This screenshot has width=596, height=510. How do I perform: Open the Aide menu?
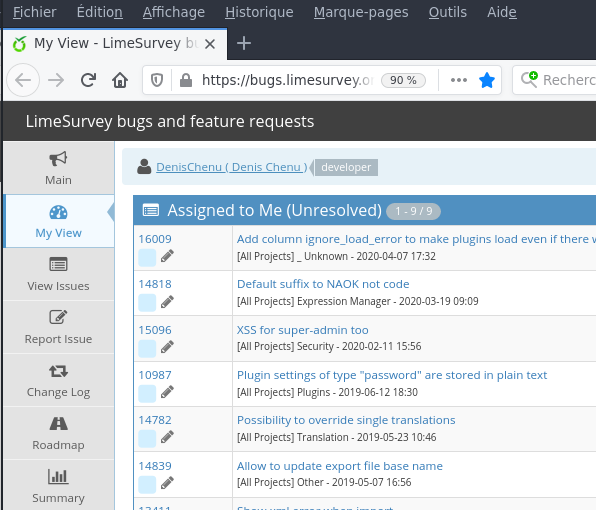pos(502,12)
